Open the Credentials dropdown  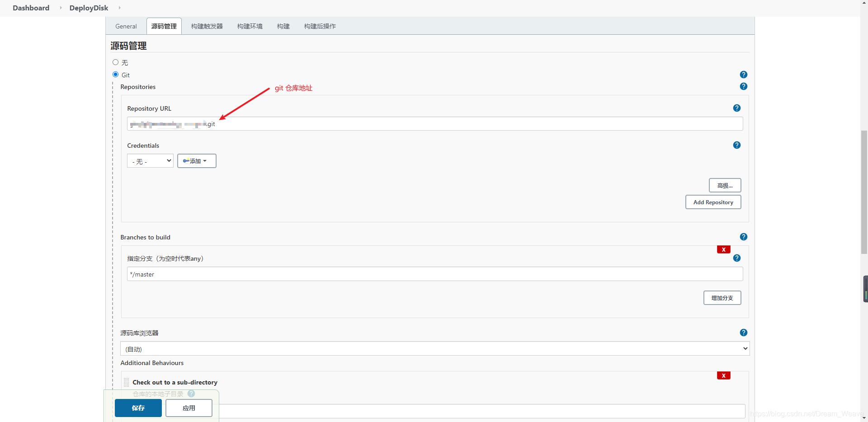click(x=150, y=161)
